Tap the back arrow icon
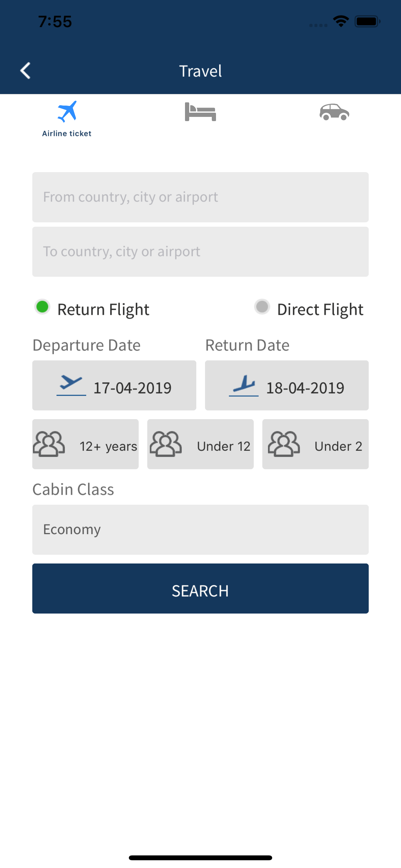 point(25,71)
